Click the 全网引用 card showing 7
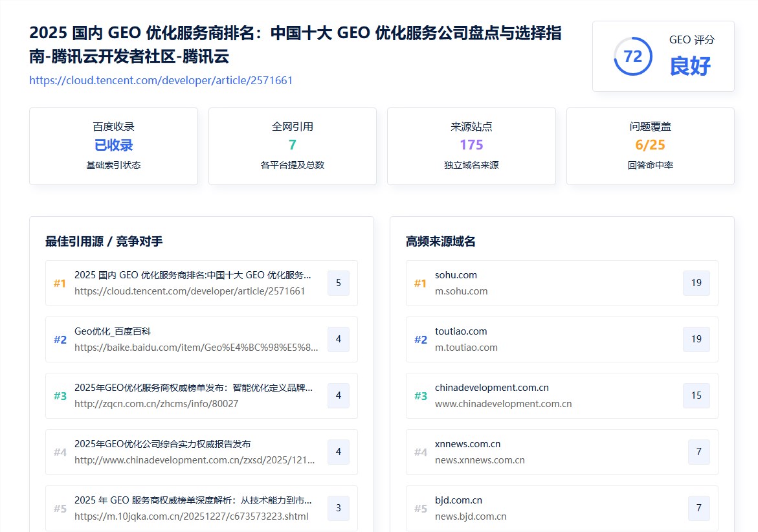758x532 pixels. (x=292, y=146)
